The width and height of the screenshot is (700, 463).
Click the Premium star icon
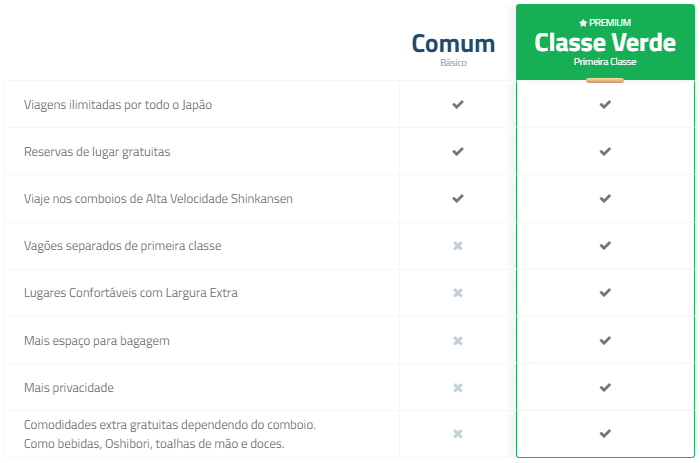[583, 23]
